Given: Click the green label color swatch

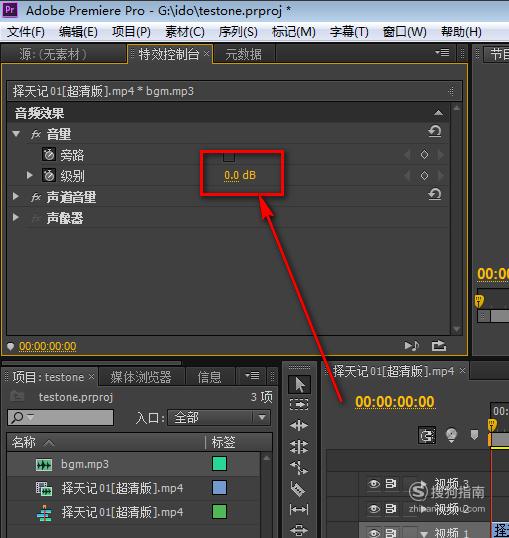Looking at the screenshot, I should [x=219, y=512].
